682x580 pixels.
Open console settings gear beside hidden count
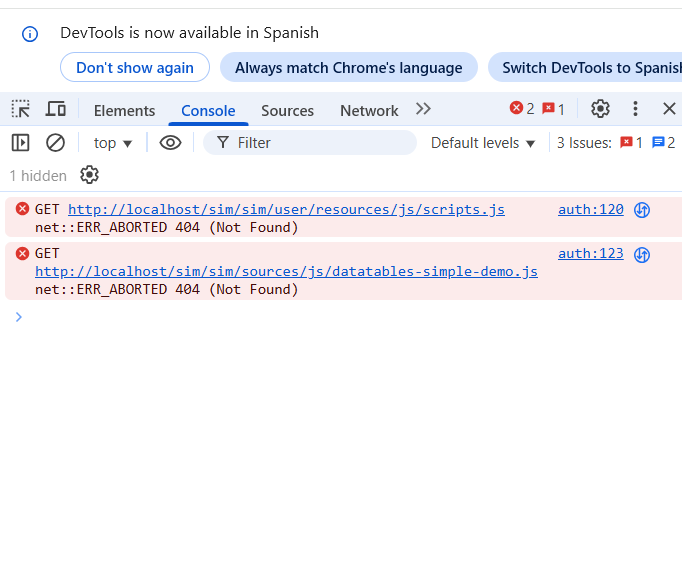(89, 175)
